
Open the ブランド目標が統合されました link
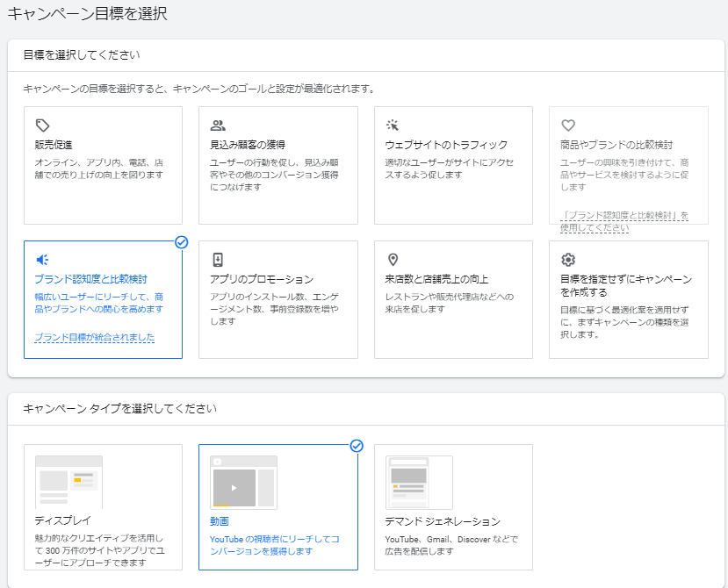[94, 338]
